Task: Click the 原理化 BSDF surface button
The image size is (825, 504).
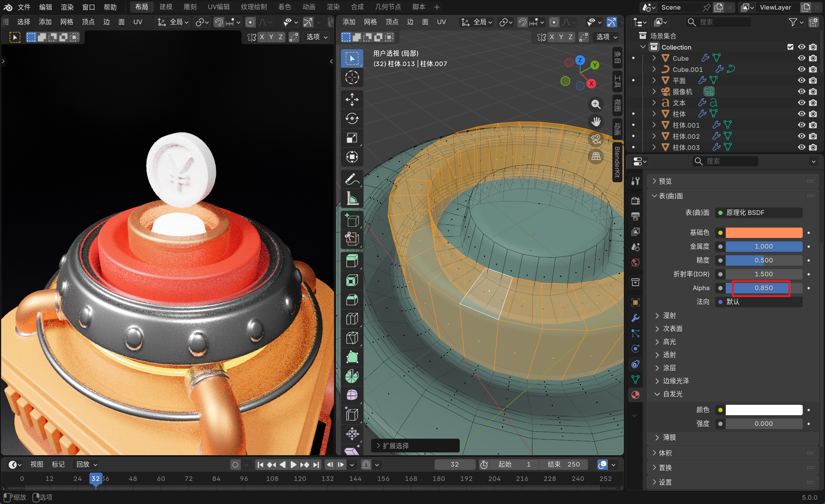Action: [x=758, y=213]
